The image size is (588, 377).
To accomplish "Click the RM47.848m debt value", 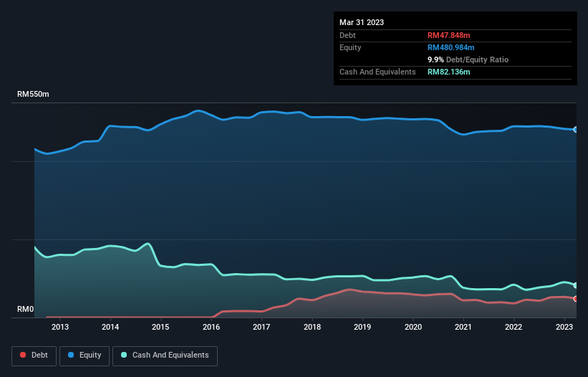I will [x=448, y=35].
